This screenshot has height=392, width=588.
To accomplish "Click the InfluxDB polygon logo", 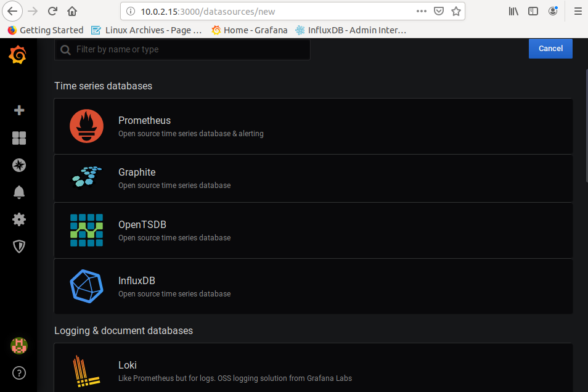I will coord(87,286).
